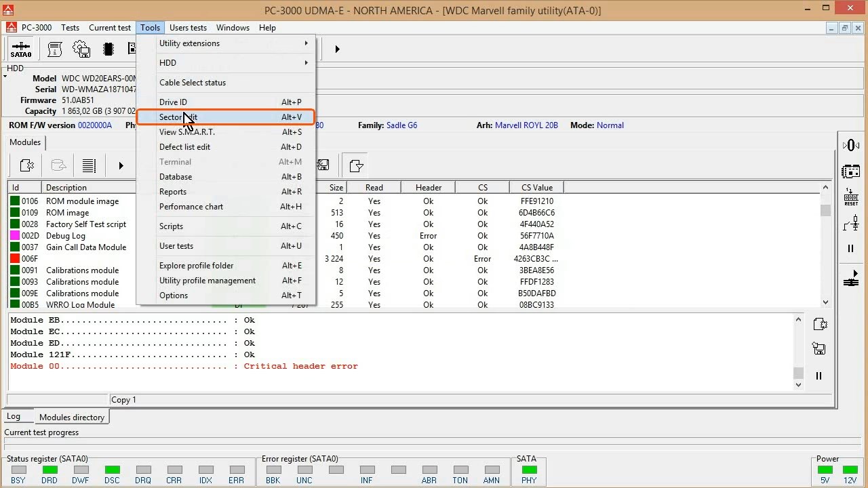Screen dimensions: 868x488
Task: Choose Scripts in the Tools menu
Action: [x=226, y=226]
